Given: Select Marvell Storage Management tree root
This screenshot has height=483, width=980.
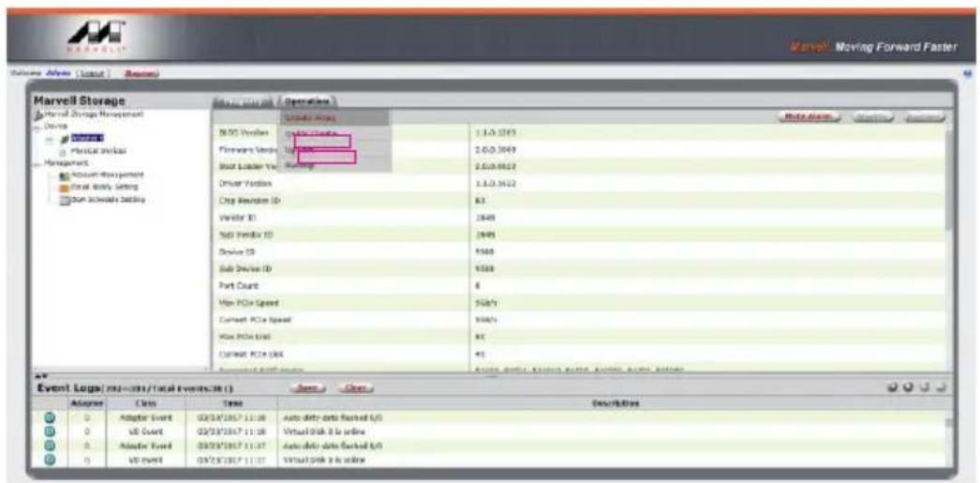Looking at the screenshot, I should [x=92, y=114].
